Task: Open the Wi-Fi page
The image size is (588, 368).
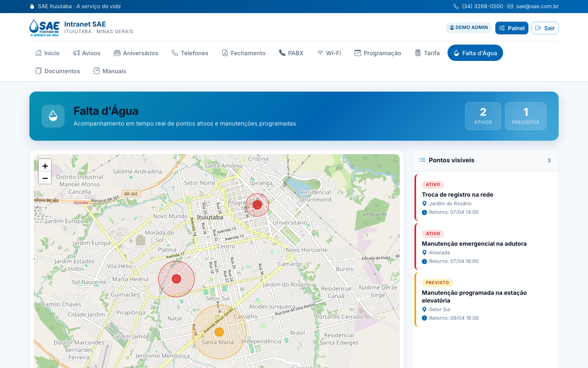Action: [x=329, y=53]
